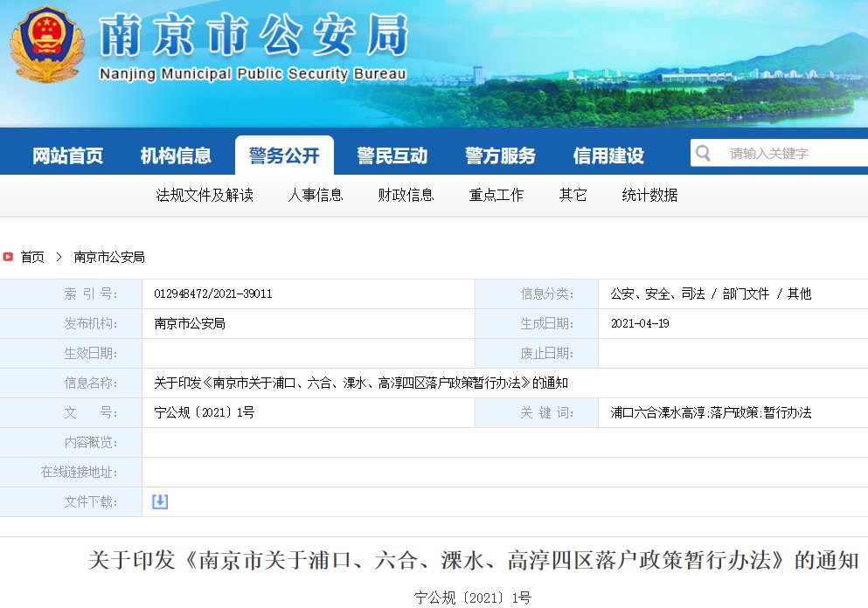Select the 警务公开 tab

coord(284,156)
